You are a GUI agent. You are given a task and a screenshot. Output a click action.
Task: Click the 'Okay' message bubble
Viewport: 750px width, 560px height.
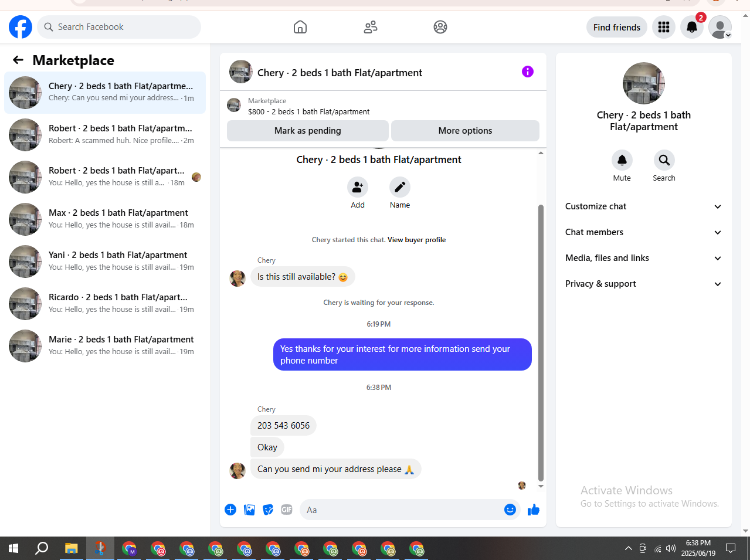pos(267,447)
